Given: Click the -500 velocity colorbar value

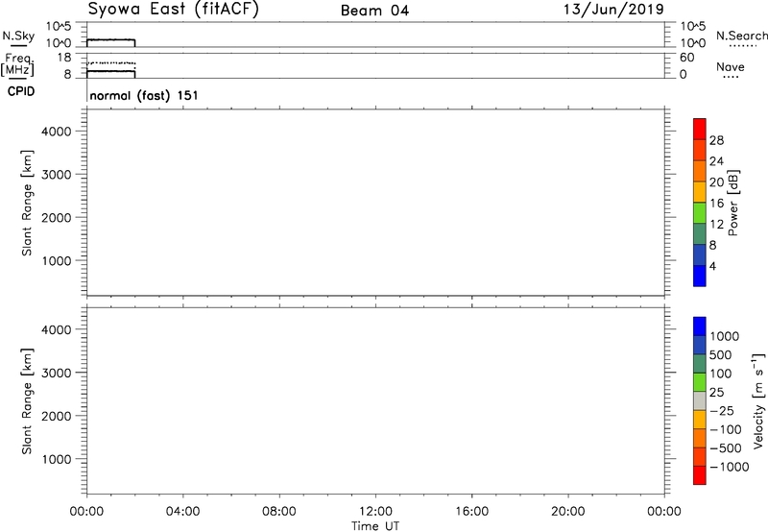Looking at the screenshot, I should [726, 448].
